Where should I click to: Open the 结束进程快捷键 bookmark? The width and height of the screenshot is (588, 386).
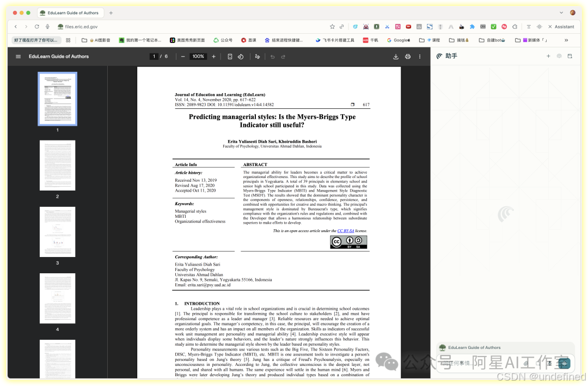[x=284, y=40]
